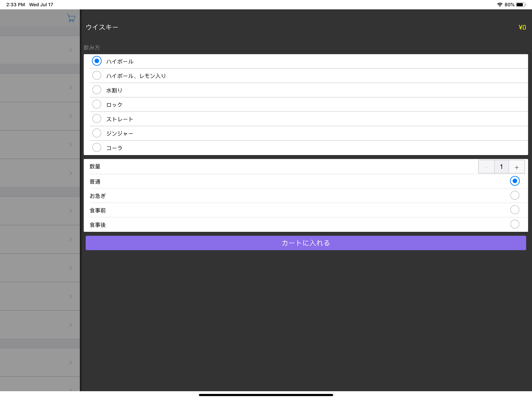532x399 pixels.
Task: Click the 数量 label
Action: click(95, 167)
